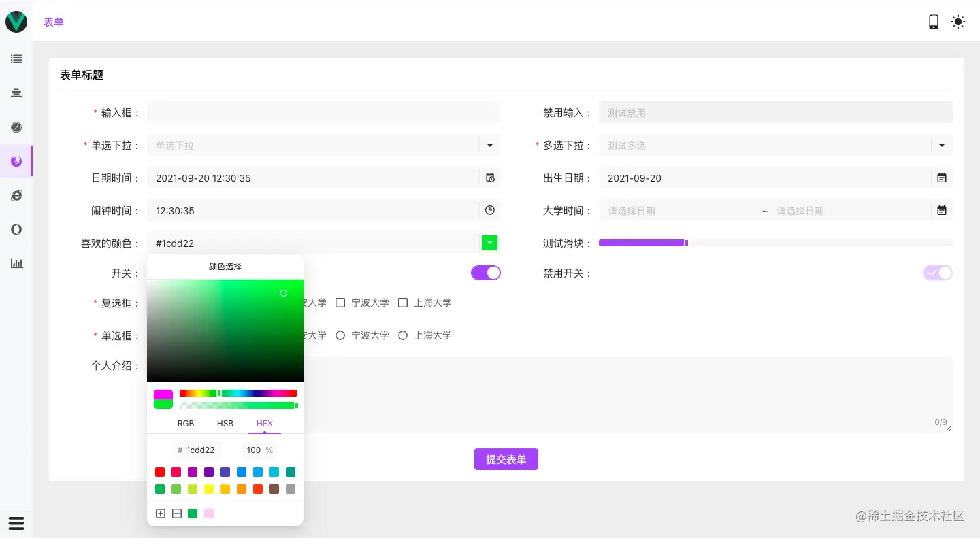Open the color picker dropdown arrow
The width and height of the screenshot is (980, 538).
[x=489, y=243]
